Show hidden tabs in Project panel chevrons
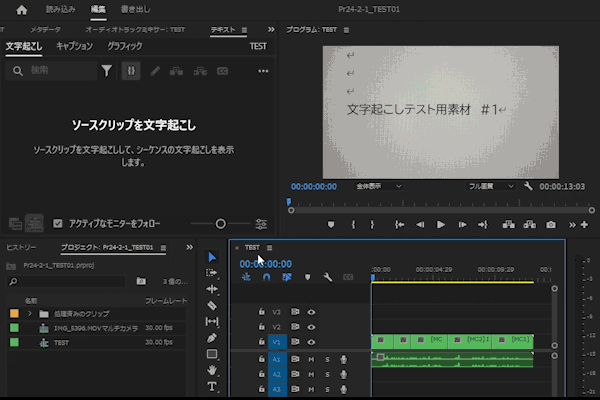600x400 pixels. [x=189, y=248]
